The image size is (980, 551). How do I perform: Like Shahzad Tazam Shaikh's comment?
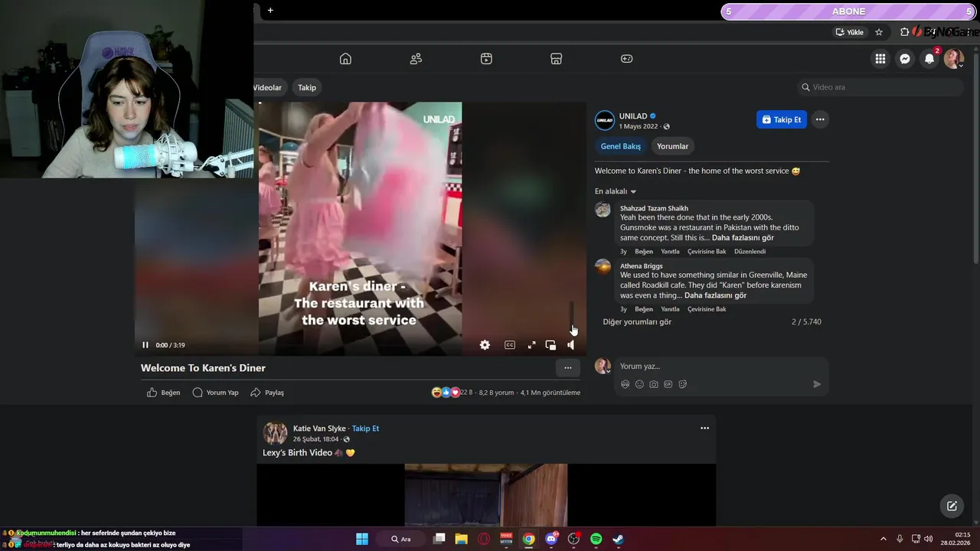coord(644,252)
